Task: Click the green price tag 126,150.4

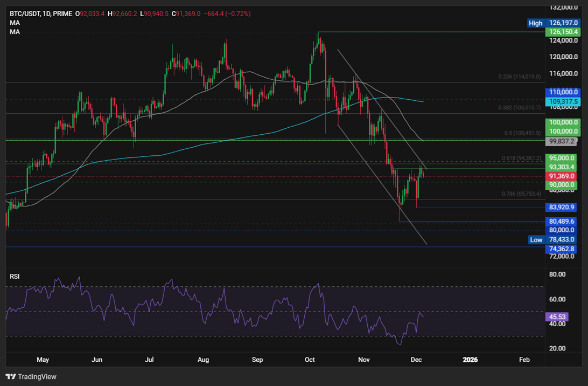Action: click(x=562, y=32)
